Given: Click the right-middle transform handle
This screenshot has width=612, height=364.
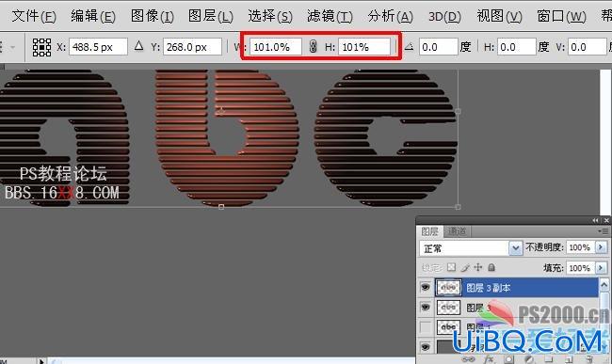Looking at the screenshot, I should [458, 112].
